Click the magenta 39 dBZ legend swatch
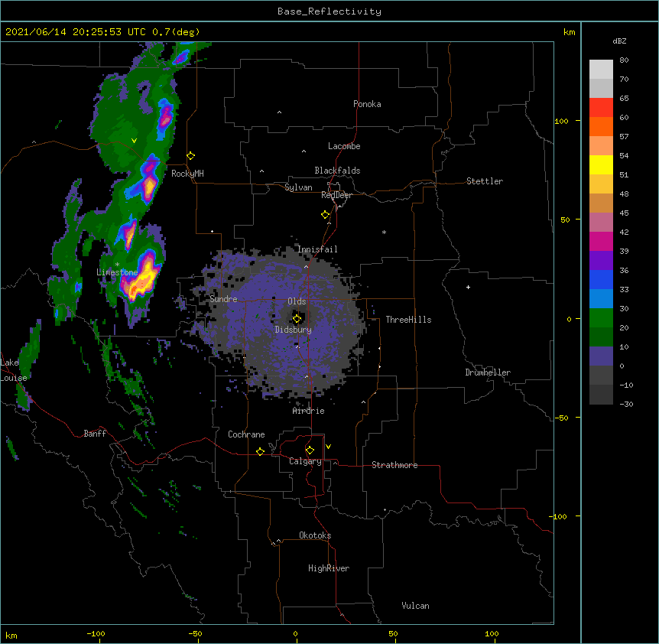This screenshot has width=659, height=644. (601, 241)
